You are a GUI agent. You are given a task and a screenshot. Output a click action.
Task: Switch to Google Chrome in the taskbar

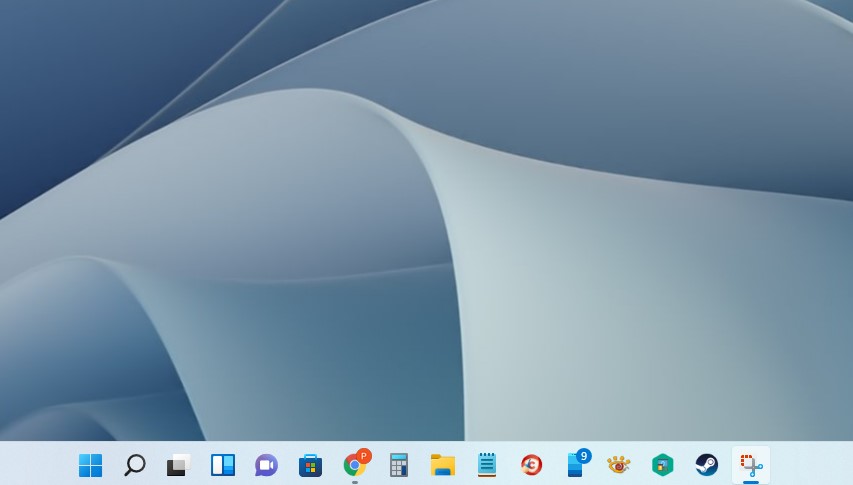click(355, 463)
